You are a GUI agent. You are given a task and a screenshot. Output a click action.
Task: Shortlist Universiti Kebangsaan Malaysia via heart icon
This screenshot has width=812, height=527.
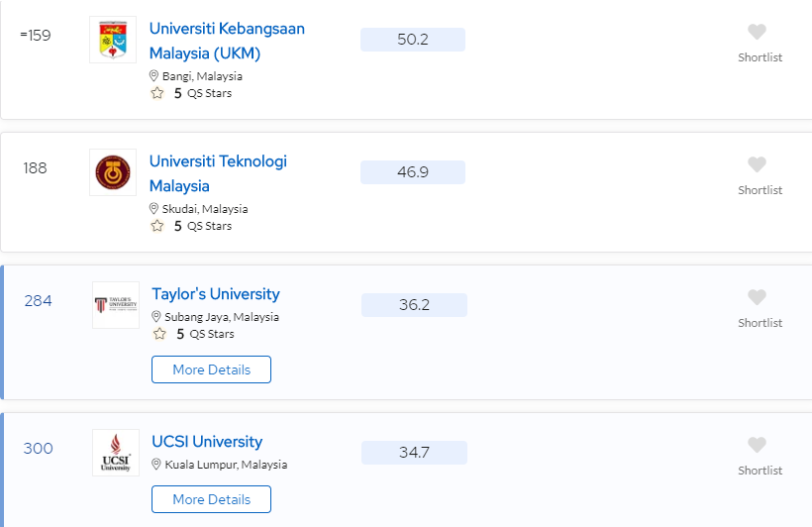[757, 32]
